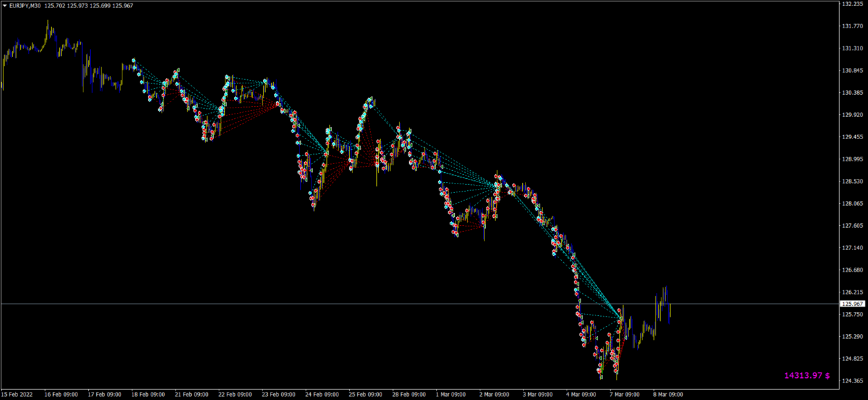Click the 2 Mar 09:00 time label
The image size is (868, 400).
pos(495,395)
